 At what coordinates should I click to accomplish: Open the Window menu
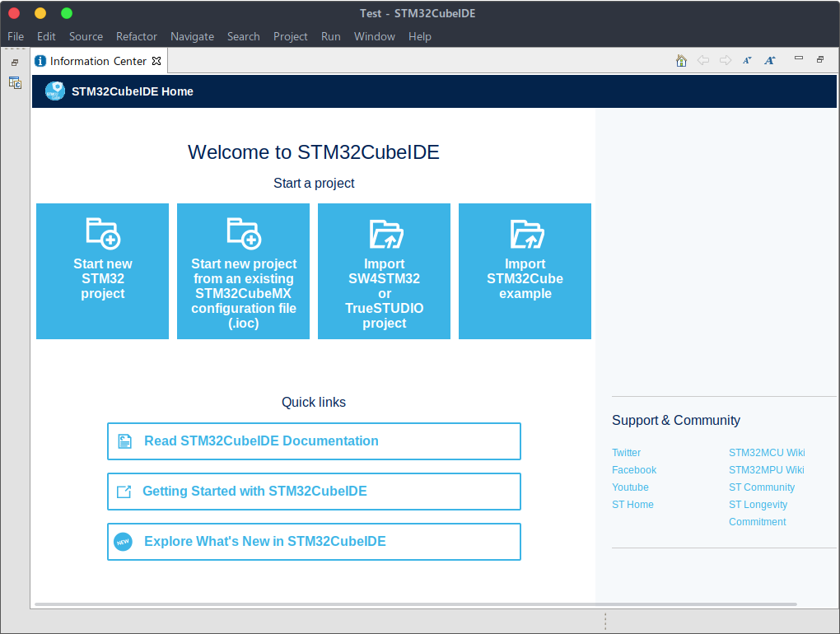(x=375, y=36)
